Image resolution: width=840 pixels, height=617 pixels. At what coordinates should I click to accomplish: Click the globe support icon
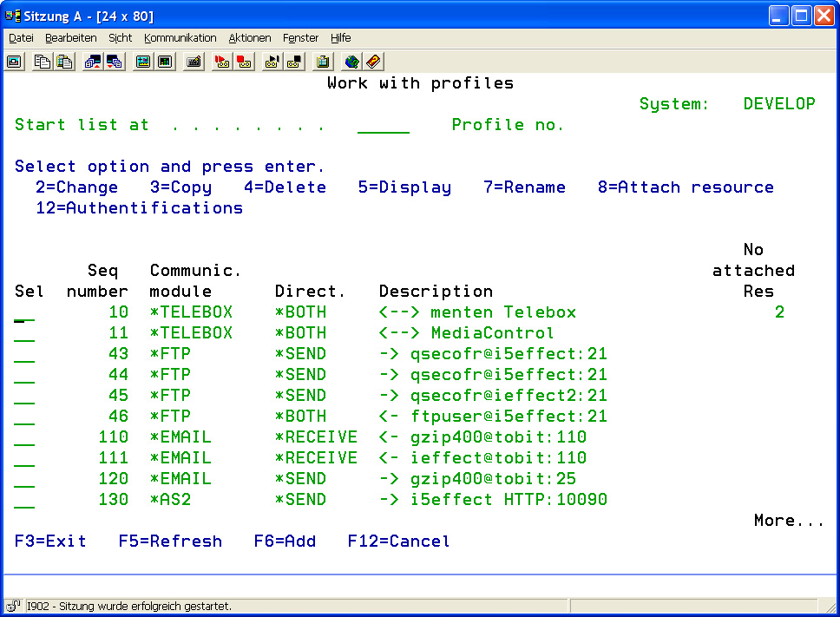[351, 62]
